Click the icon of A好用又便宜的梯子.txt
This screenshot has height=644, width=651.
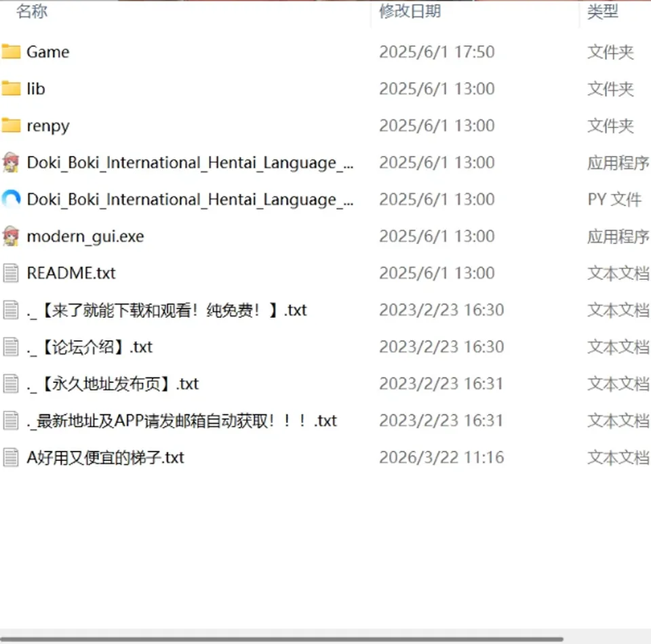tap(11, 458)
